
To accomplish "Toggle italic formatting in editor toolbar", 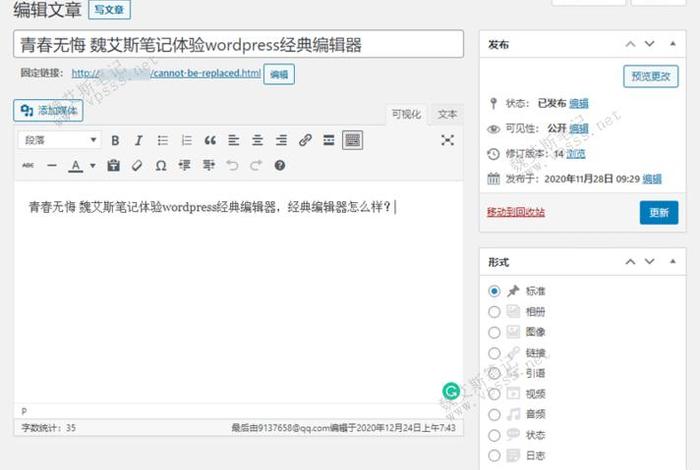I will [x=138, y=141].
